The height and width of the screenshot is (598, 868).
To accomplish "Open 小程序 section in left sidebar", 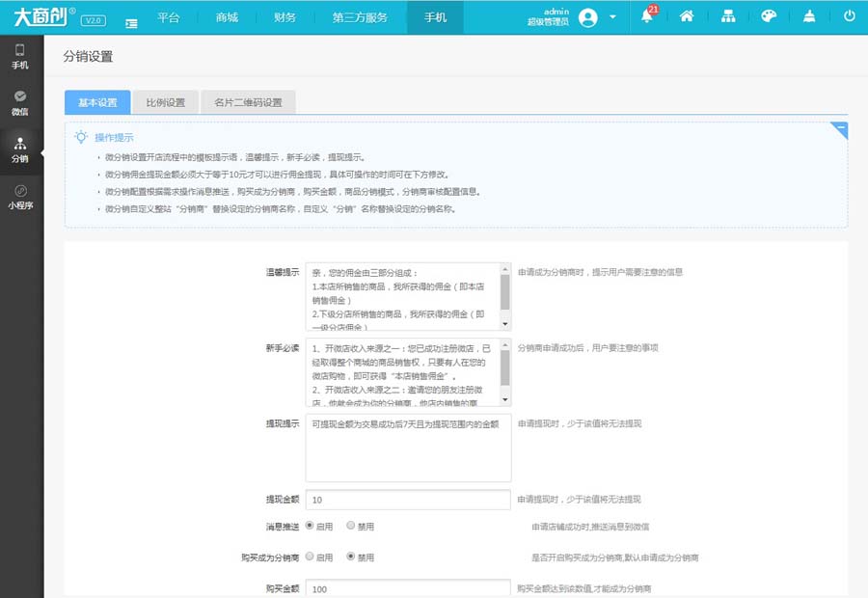I will 20,197.
